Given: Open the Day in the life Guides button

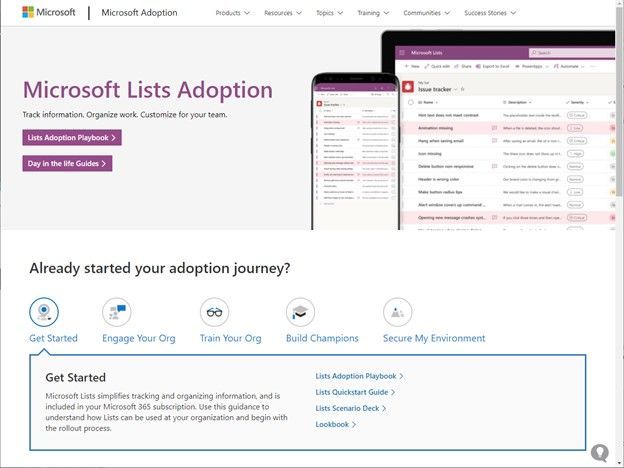Looking at the screenshot, I should 67,164.
